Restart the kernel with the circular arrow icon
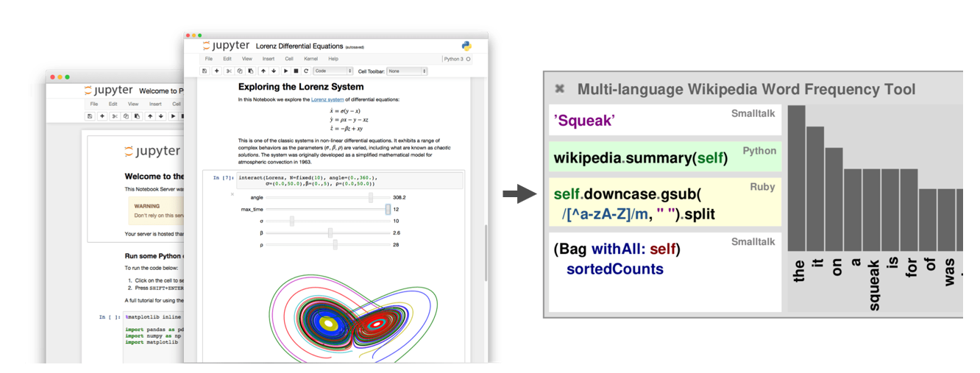This screenshot has width=980, height=373. coord(305,71)
